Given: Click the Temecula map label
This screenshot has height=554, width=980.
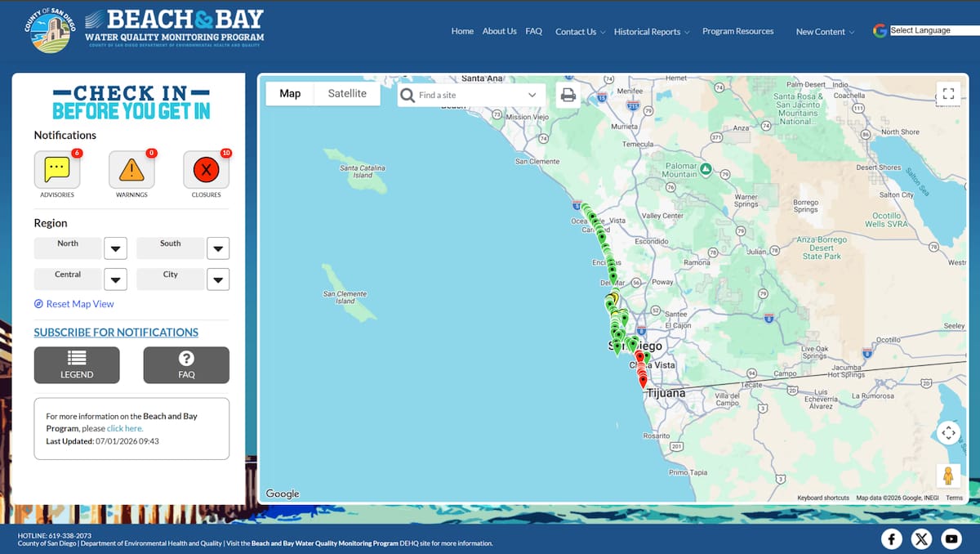Looking at the screenshot, I should (x=639, y=144).
